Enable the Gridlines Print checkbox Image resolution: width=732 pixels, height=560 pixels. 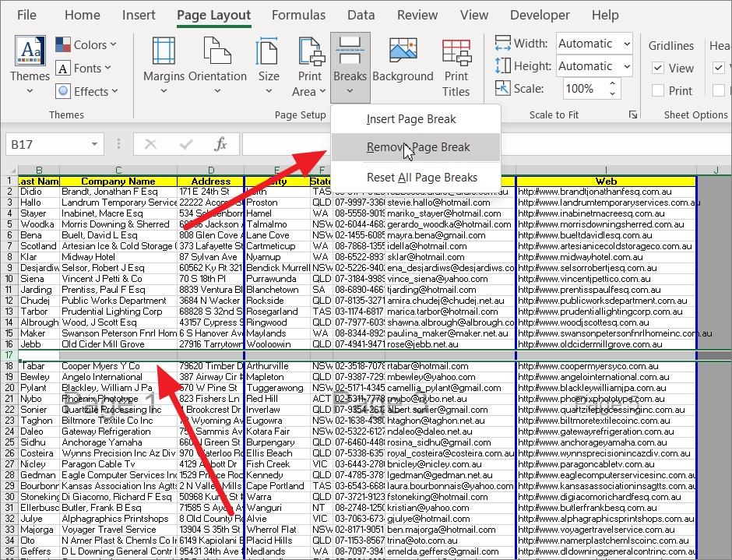point(659,91)
